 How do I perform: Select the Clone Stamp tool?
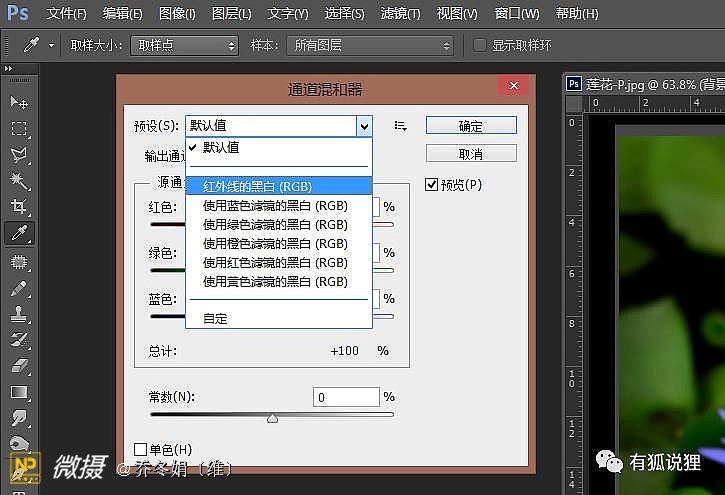(x=19, y=314)
